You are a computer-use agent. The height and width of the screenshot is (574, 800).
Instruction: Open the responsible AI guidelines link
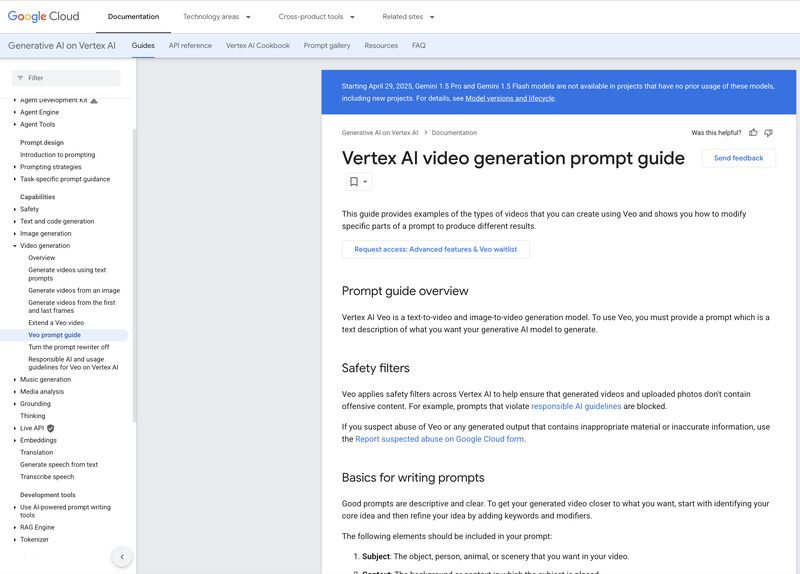[x=576, y=406]
